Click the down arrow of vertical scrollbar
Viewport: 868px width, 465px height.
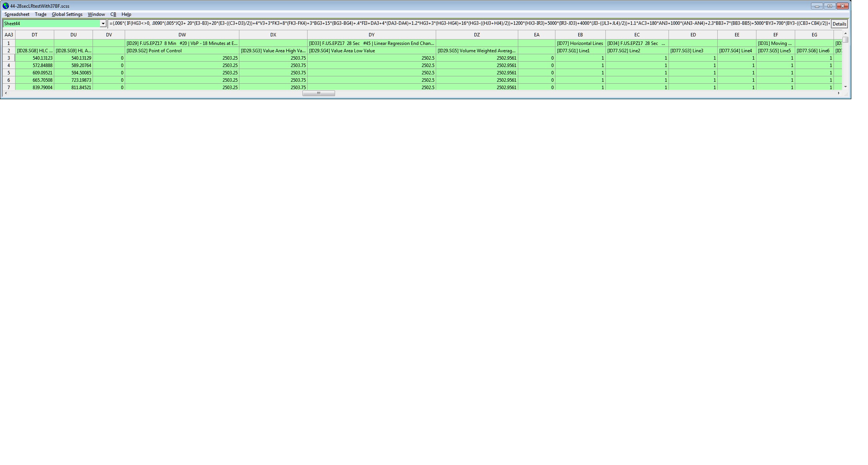(846, 87)
